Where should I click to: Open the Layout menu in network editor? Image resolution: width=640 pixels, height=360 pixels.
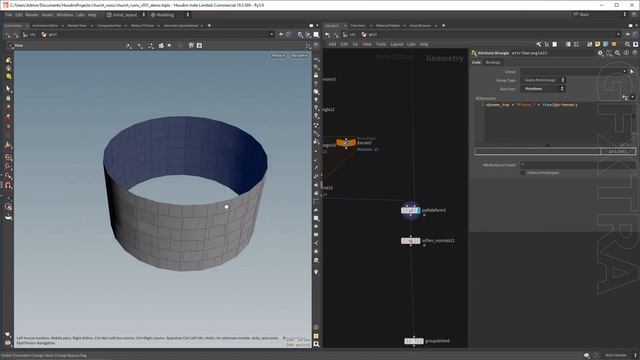pos(397,44)
